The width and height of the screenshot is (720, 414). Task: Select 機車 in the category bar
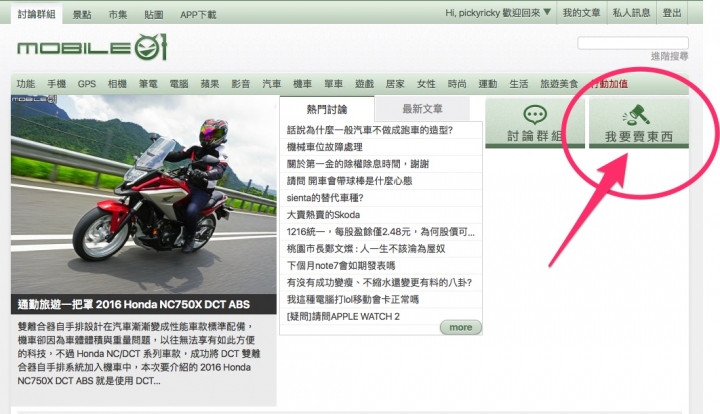(x=303, y=84)
